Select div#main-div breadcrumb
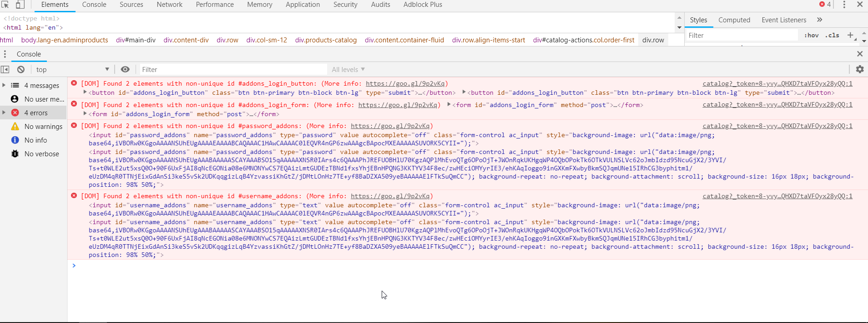Image resolution: width=868 pixels, height=323 pixels. point(136,40)
